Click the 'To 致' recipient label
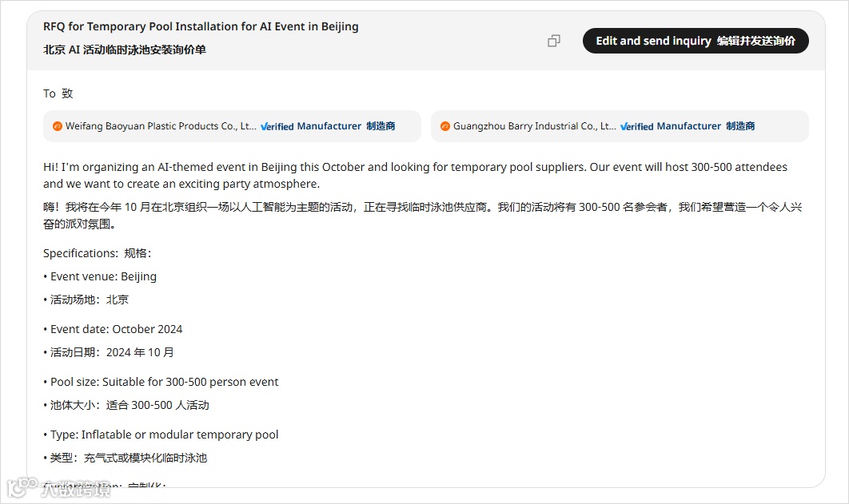 click(58, 93)
